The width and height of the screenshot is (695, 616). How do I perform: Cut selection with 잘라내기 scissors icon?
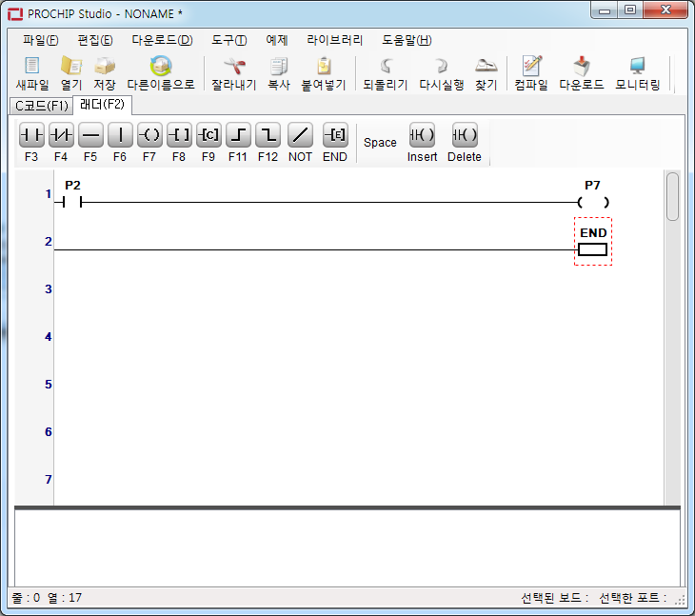(x=234, y=66)
